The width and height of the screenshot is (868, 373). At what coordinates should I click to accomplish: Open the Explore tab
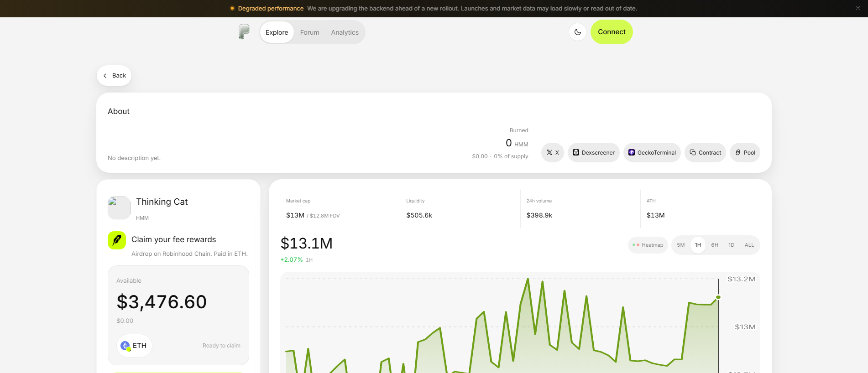pyautogui.click(x=277, y=32)
